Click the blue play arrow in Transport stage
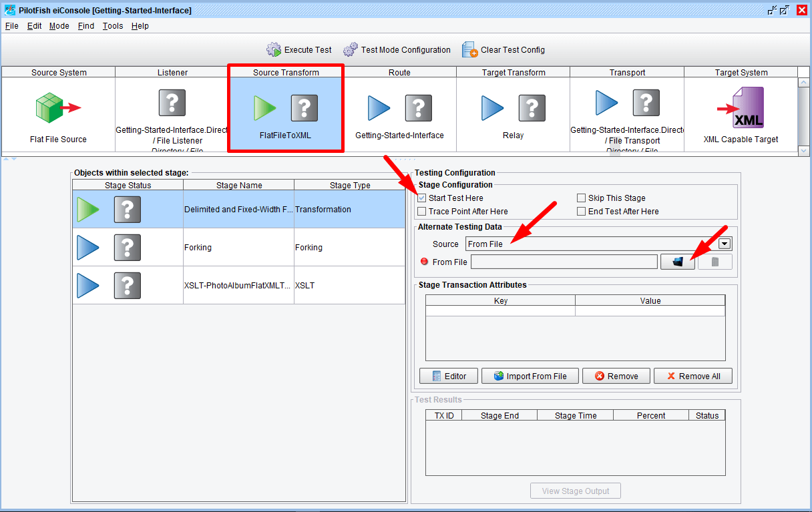The image size is (812, 512). [607, 103]
